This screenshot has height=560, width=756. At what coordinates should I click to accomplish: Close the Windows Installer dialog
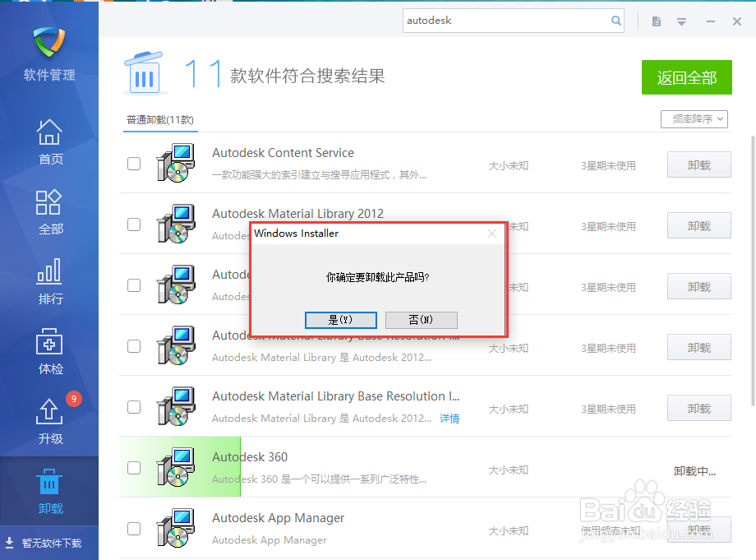pos(492,234)
